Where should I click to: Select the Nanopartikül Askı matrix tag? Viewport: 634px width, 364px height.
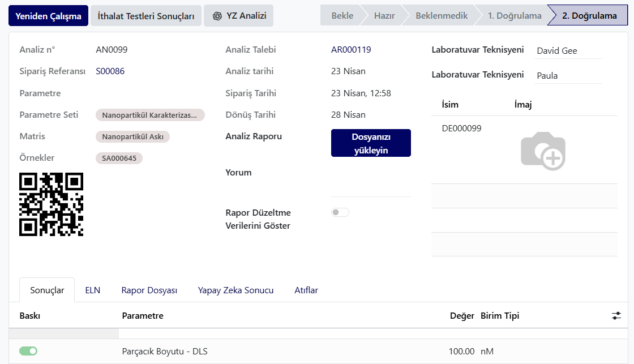[x=132, y=136]
